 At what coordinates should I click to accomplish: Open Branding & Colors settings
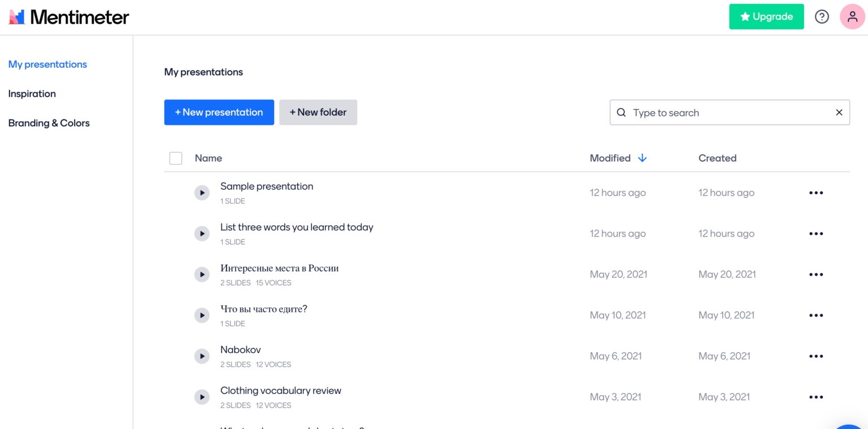[x=49, y=123]
